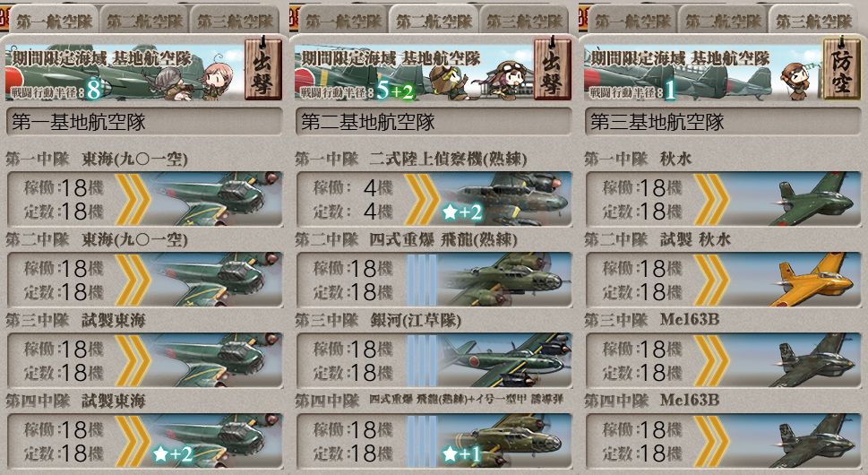Select the green 秋水 rocket fighter image
The image size is (868, 475).
pos(815,199)
